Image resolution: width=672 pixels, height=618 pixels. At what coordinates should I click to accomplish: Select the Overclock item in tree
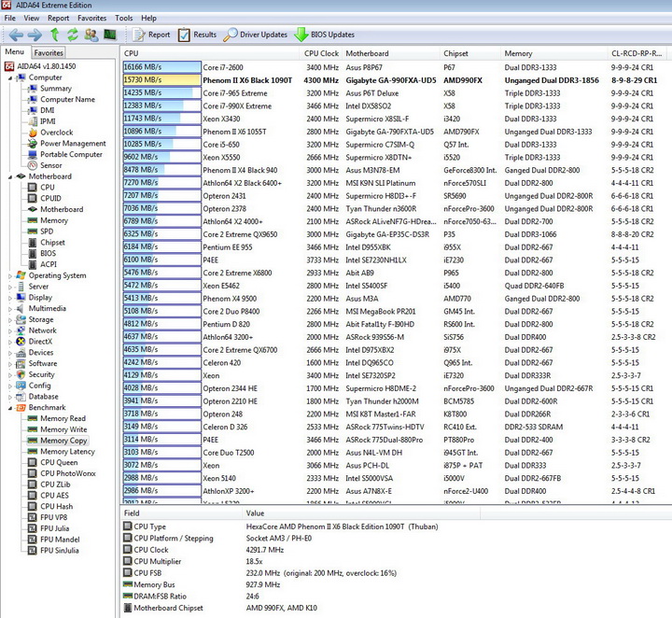(x=58, y=133)
